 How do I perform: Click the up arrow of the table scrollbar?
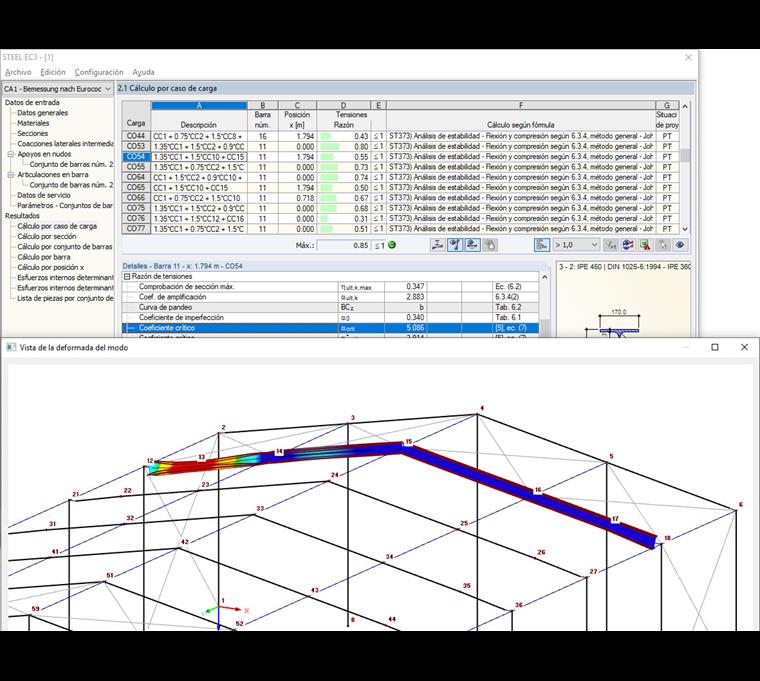[x=685, y=106]
